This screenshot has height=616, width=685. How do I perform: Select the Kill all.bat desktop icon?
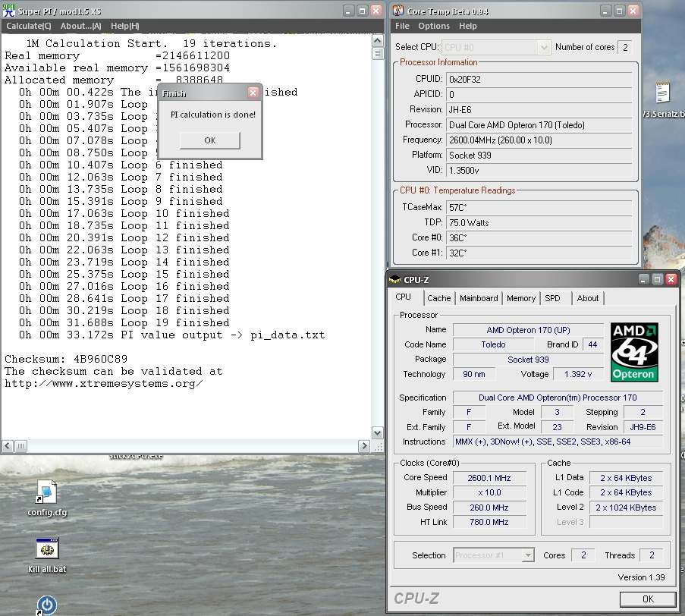(47, 555)
